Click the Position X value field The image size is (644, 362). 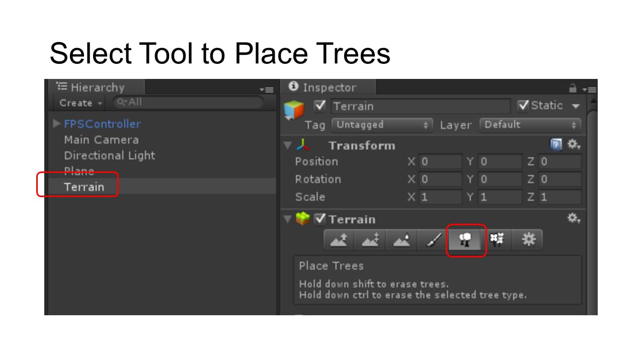click(440, 162)
